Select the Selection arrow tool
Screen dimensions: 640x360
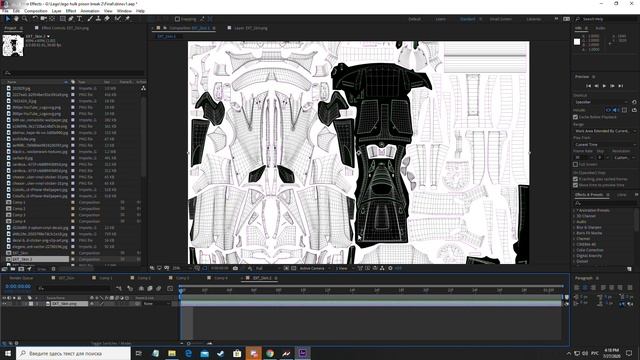8,19
